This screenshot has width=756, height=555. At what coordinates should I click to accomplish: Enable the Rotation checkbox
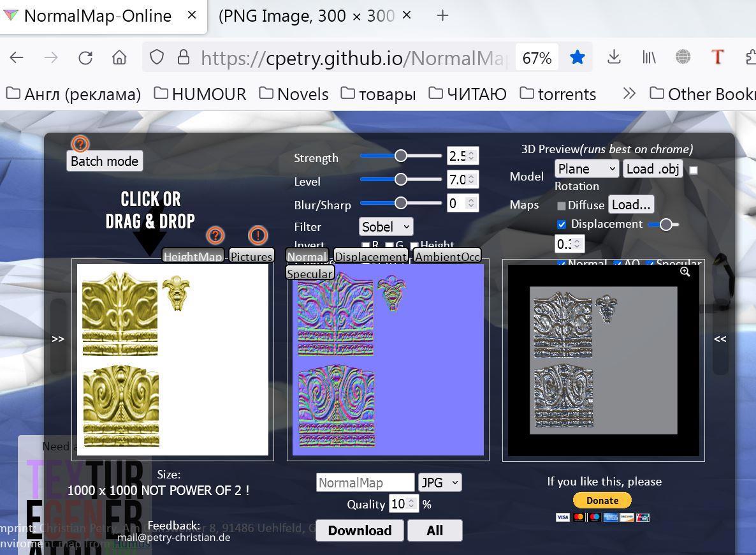click(x=694, y=170)
